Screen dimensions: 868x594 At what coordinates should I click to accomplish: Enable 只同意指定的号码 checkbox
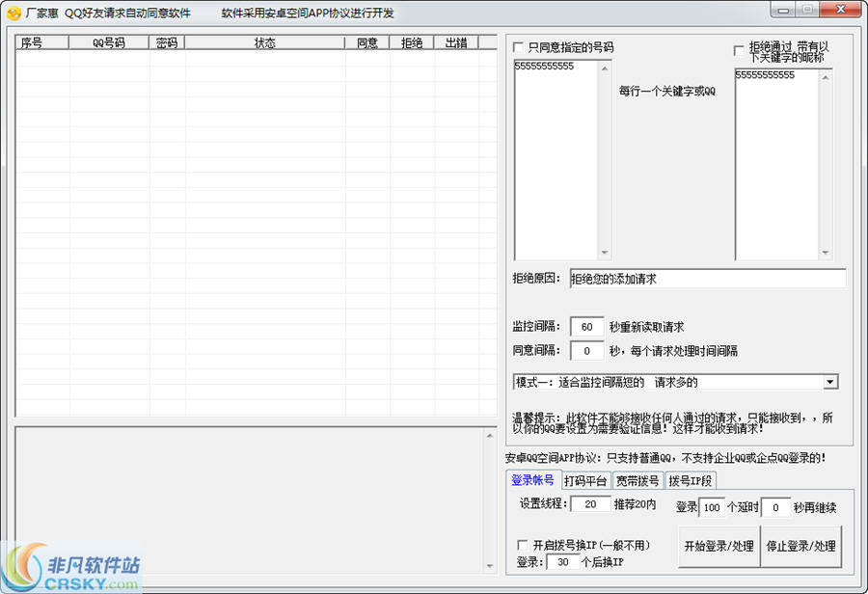point(518,47)
